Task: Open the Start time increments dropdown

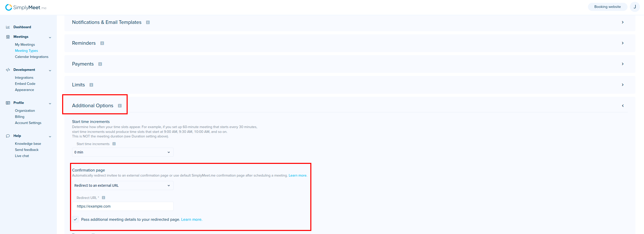Action: tap(123, 152)
